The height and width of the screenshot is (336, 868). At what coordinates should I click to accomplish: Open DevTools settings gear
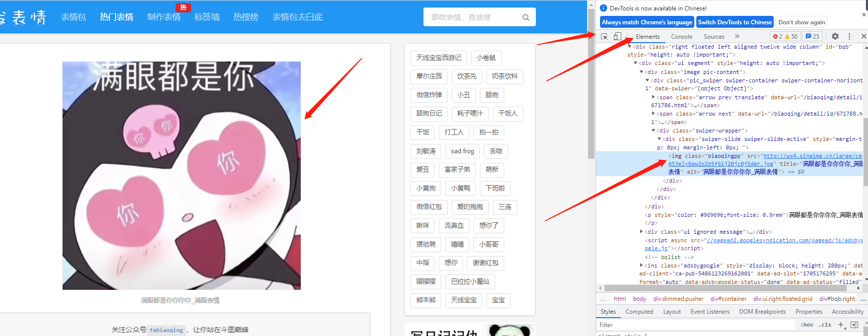tap(835, 36)
